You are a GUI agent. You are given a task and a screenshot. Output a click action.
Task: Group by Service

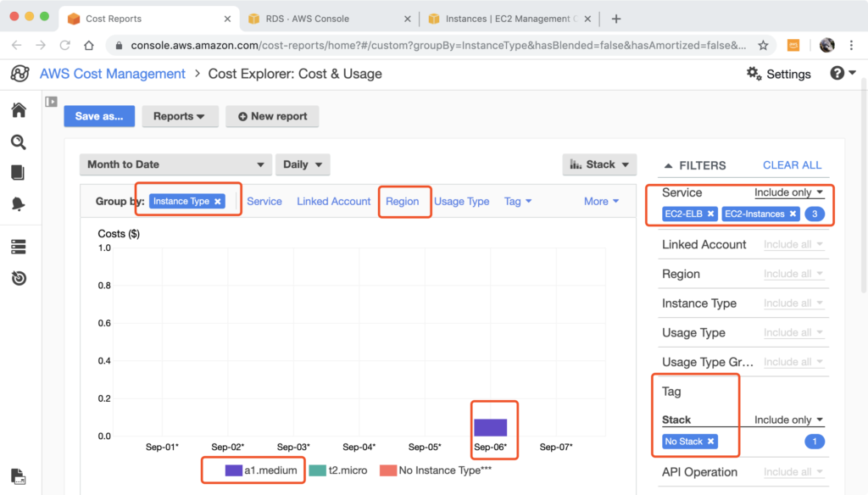(x=264, y=202)
